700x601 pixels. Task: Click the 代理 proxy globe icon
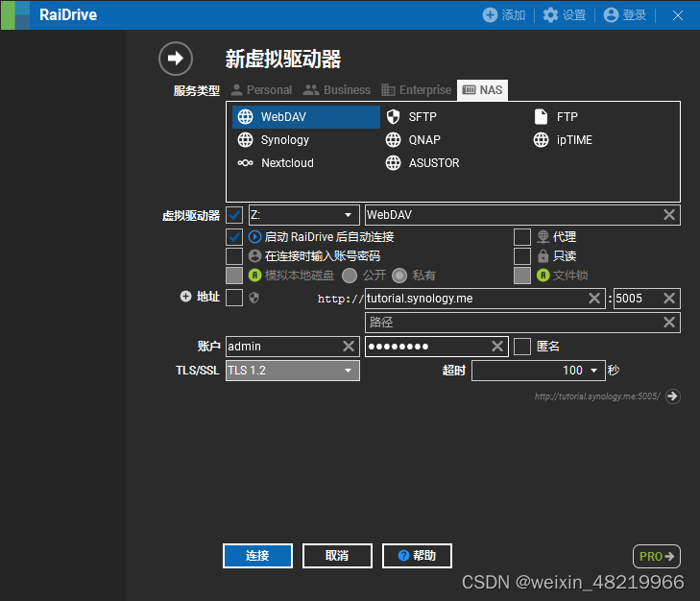point(543,236)
